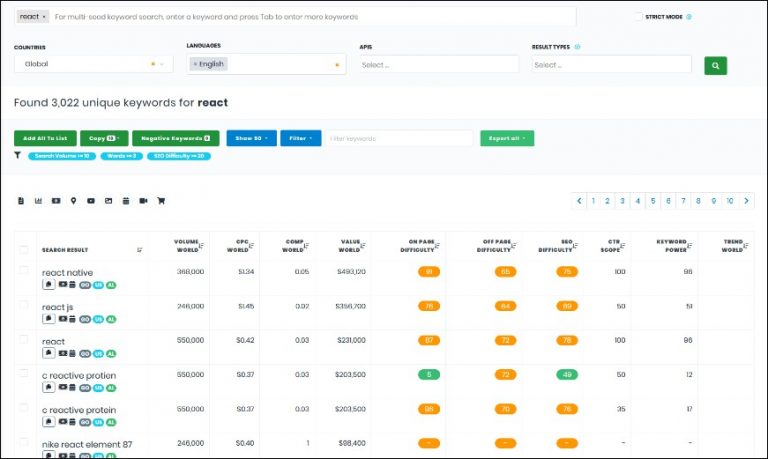This screenshot has height=459, width=768.
Task: Open the Countries dropdown set to Global
Action: coord(94,64)
